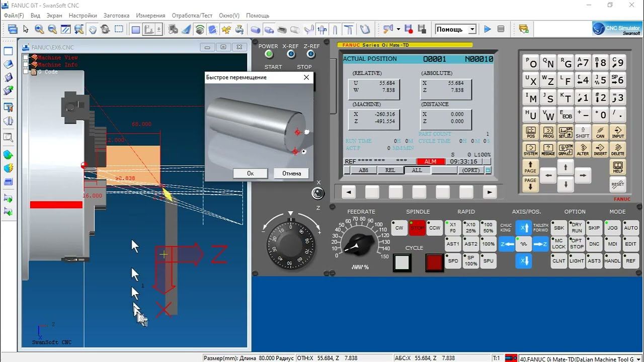The image size is (644, 362).
Task: Toggle the POWER indicator button
Action: [x=269, y=54]
